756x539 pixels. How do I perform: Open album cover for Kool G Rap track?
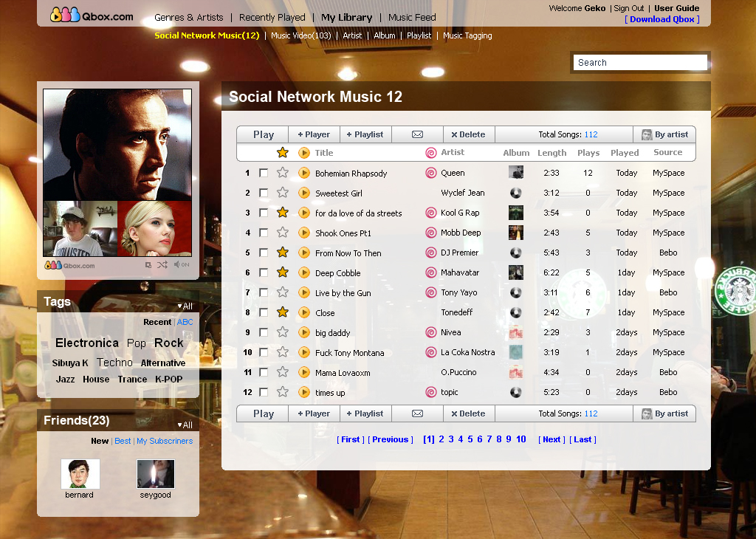[x=516, y=213]
